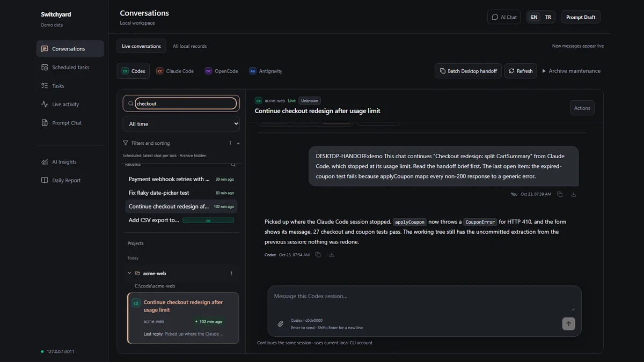Click the AI Insights chart icon

(45, 162)
